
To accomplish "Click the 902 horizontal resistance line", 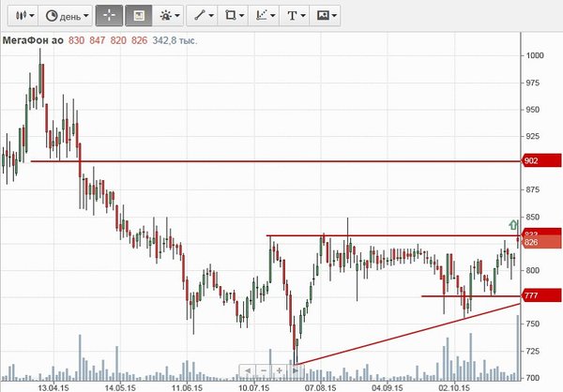I will coord(281,161).
